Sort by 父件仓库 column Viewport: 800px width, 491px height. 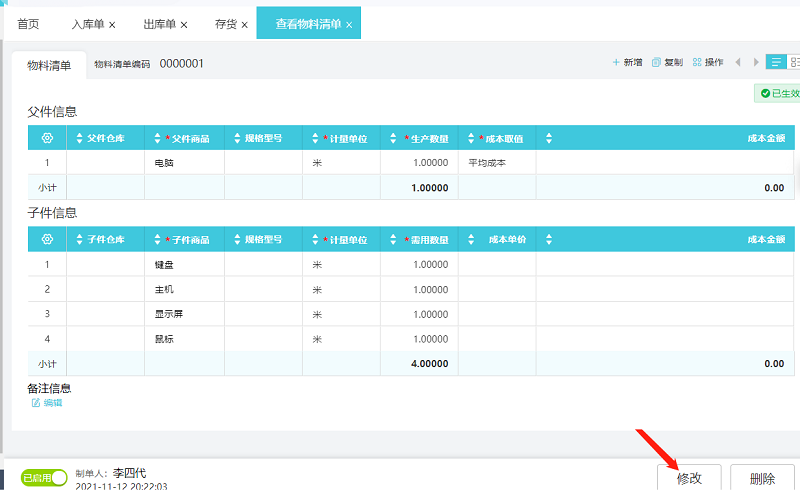click(x=79, y=138)
